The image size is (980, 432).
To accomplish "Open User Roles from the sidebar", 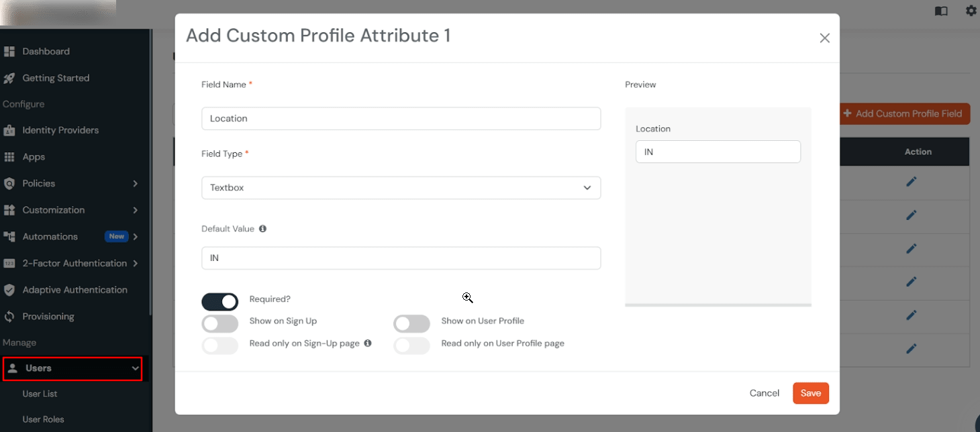I will (x=44, y=419).
